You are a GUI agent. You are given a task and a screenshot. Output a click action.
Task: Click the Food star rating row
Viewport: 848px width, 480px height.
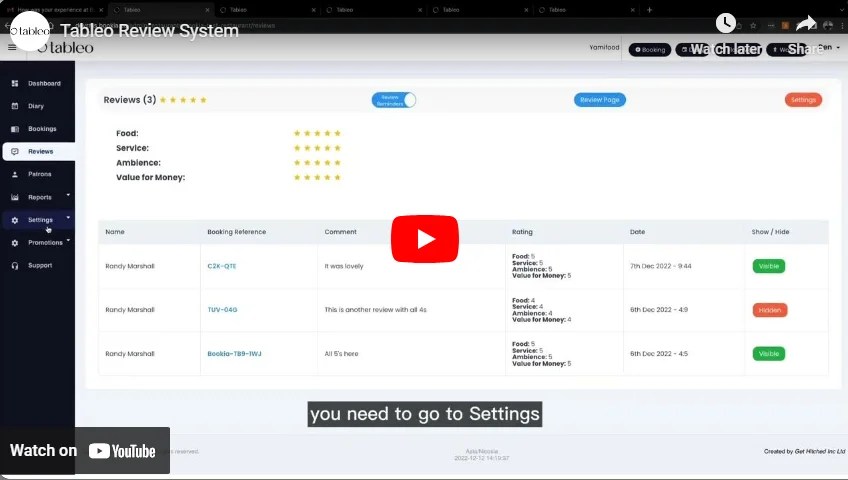pos(317,133)
